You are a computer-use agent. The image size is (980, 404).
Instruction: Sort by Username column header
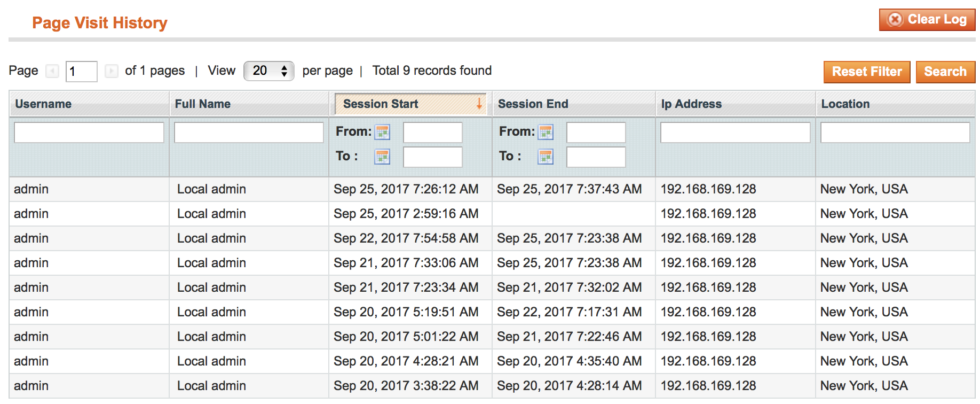(x=43, y=104)
